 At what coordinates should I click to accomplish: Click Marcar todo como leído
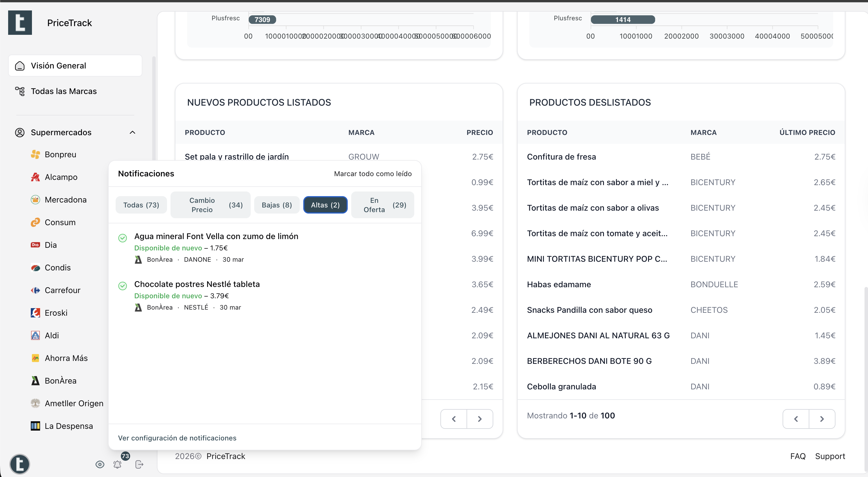[373, 174]
